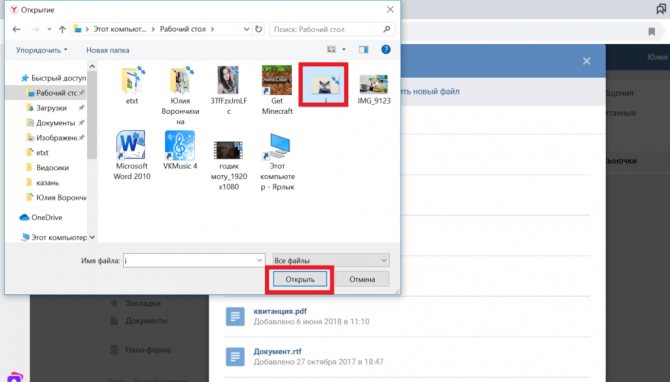Refresh the Рабочий стол folder listing

coord(259,29)
